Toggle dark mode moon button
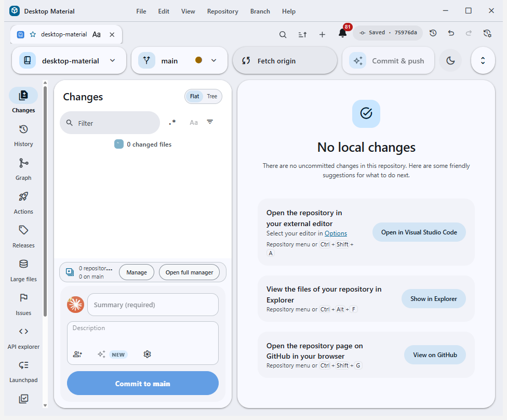This screenshot has height=420, width=507. pos(450,60)
